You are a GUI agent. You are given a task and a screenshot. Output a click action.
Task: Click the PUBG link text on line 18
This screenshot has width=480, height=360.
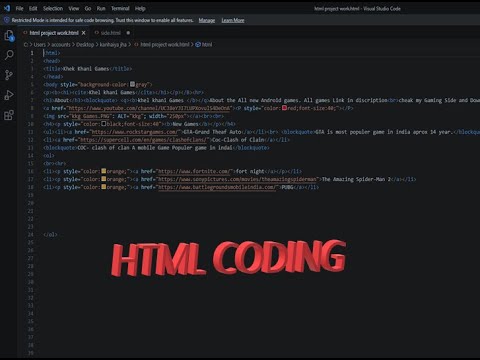pyautogui.click(x=287, y=187)
